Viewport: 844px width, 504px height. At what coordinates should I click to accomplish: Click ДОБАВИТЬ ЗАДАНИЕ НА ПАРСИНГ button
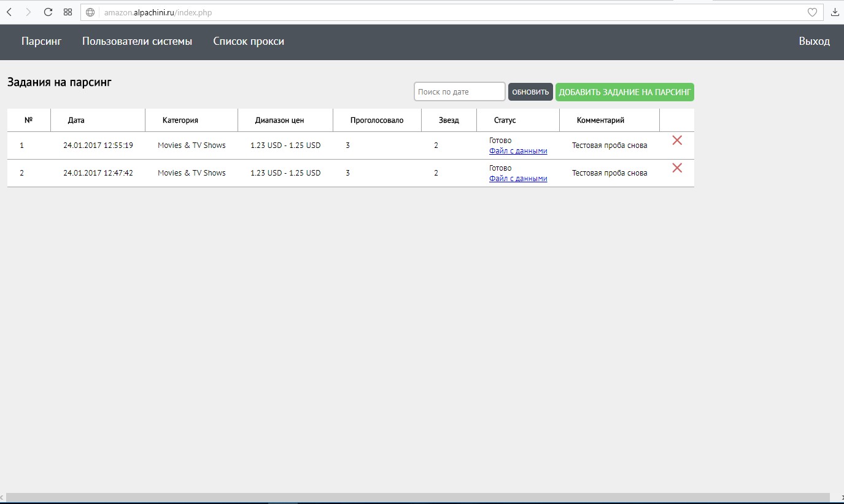click(x=625, y=92)
